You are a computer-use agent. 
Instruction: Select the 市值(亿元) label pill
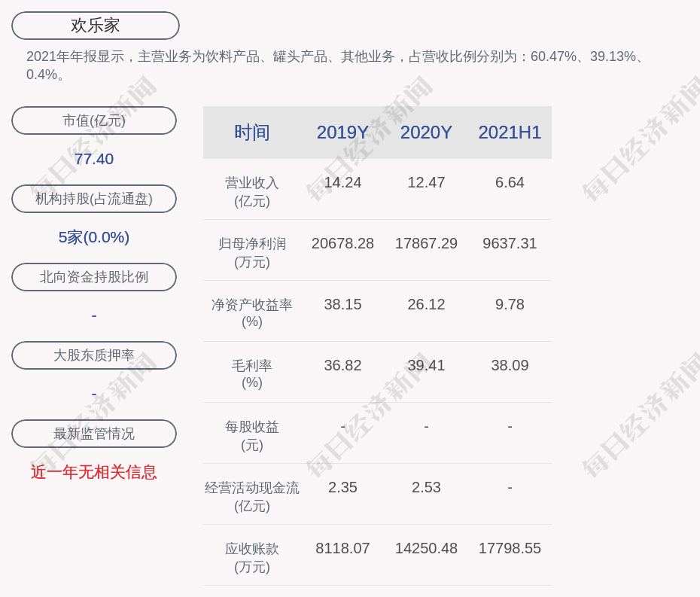[x=94, y=120]
